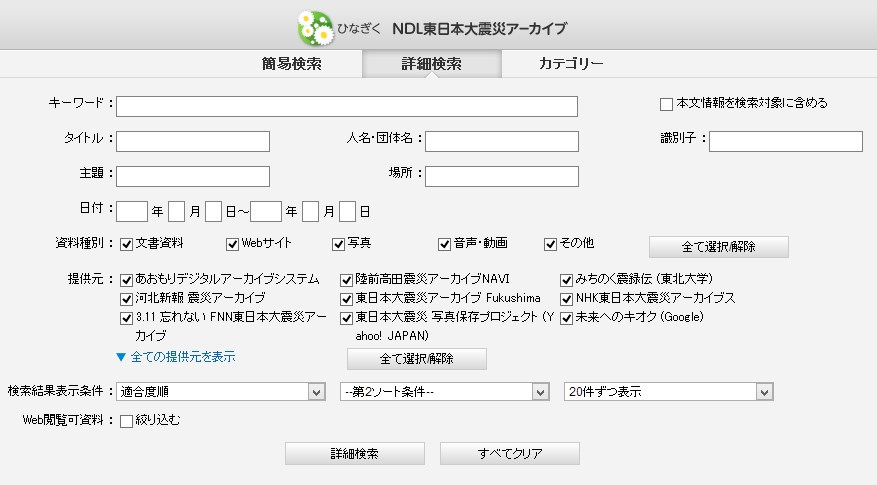Click the end month date box
877x485 pixels.
(x=310, y=211)
